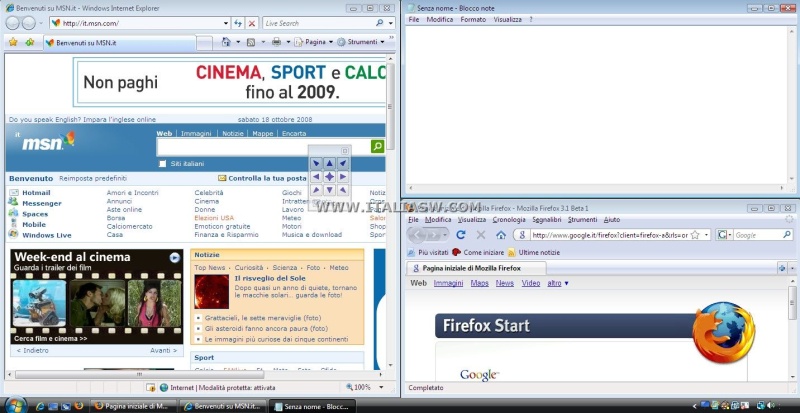Open the IE Pagina dropdown menu
This screenshot has width=800, height=413.
(314, 42)
